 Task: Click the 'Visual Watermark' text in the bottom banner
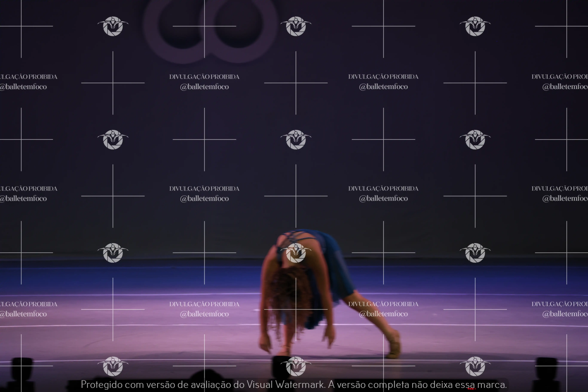pyautogui.click(x=286, y=384)
